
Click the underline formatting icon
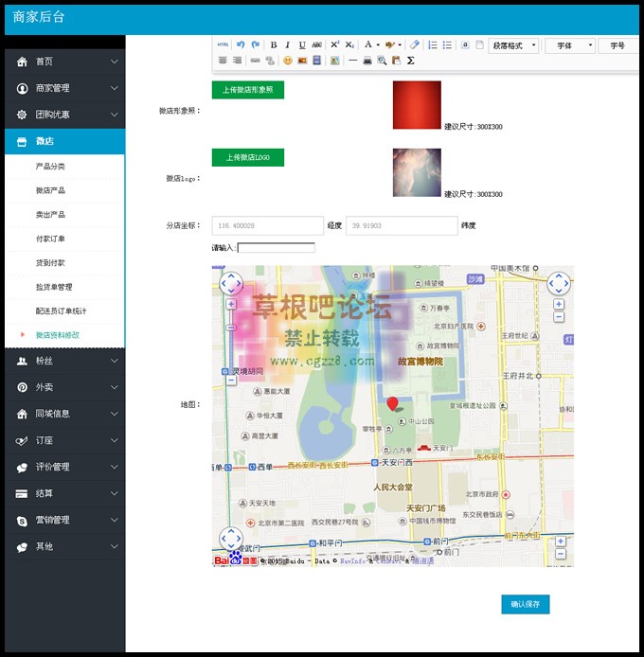click(x=302, y=44)
